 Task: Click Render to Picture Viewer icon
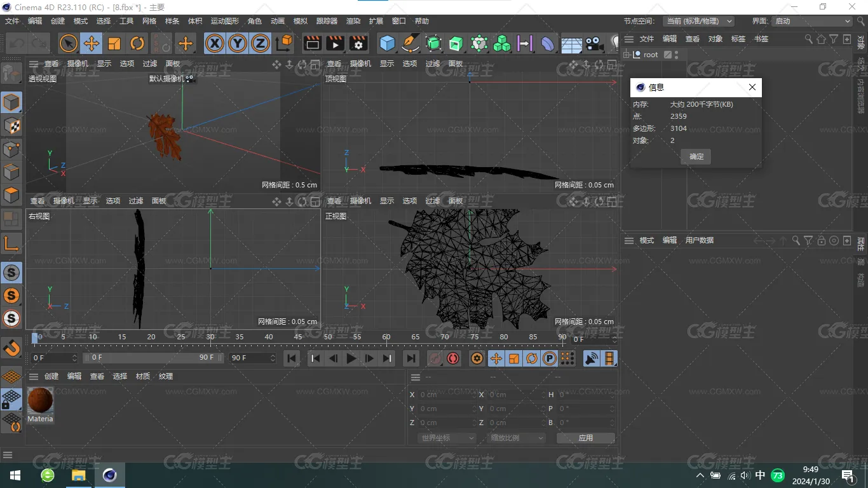(335, 43)
